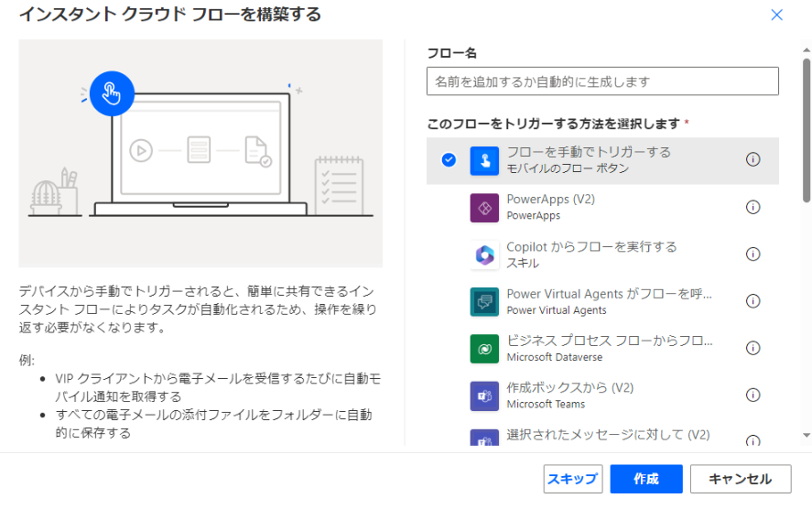The image size is (812, 509).
Task: Open info for ビジネス プロセス フロー trigger
Action: pyautogui.click(x=752, y=348)
